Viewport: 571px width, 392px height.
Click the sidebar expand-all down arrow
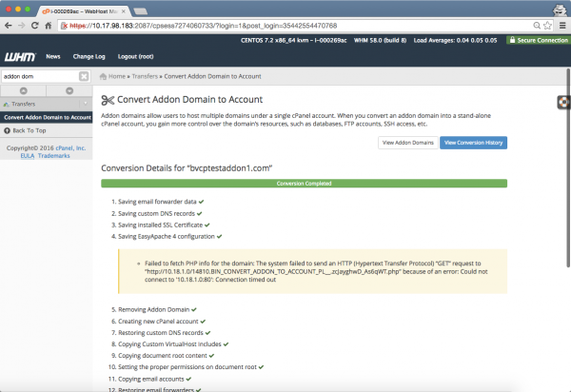pos(69,90)
